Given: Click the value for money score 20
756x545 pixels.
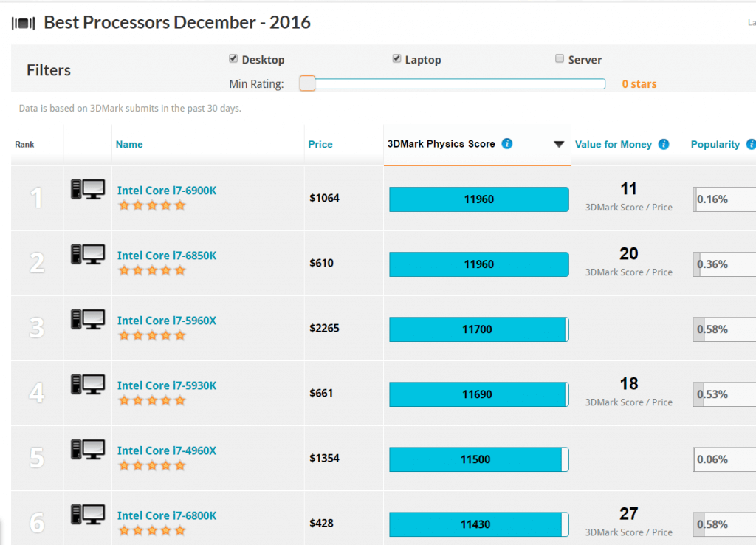Looking at the screenshot, I should [x=629, y=254].
